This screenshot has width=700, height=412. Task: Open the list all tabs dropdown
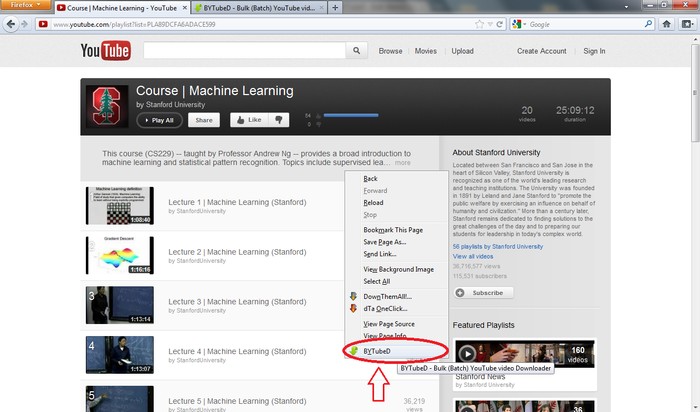click(x=626, y=7)
